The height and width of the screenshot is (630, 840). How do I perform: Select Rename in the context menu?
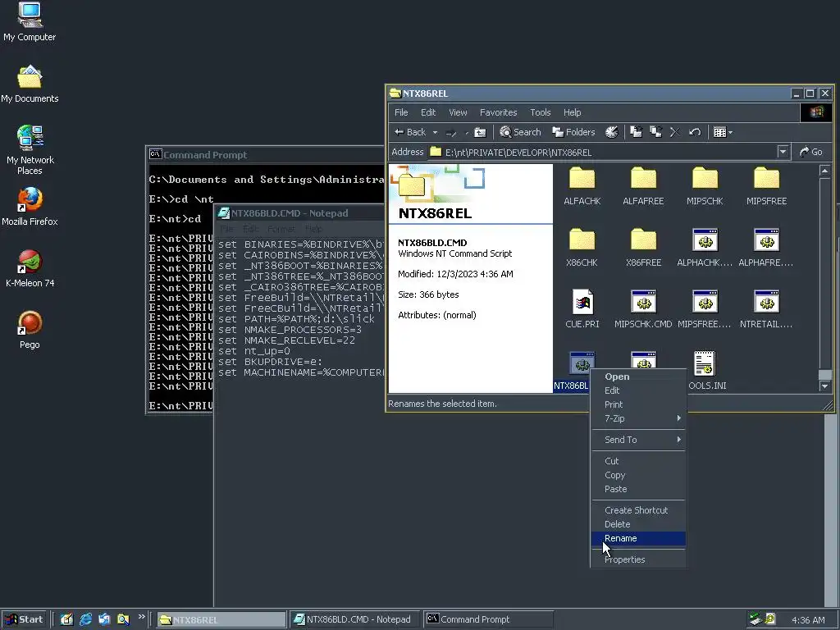[x=638, y=538]
